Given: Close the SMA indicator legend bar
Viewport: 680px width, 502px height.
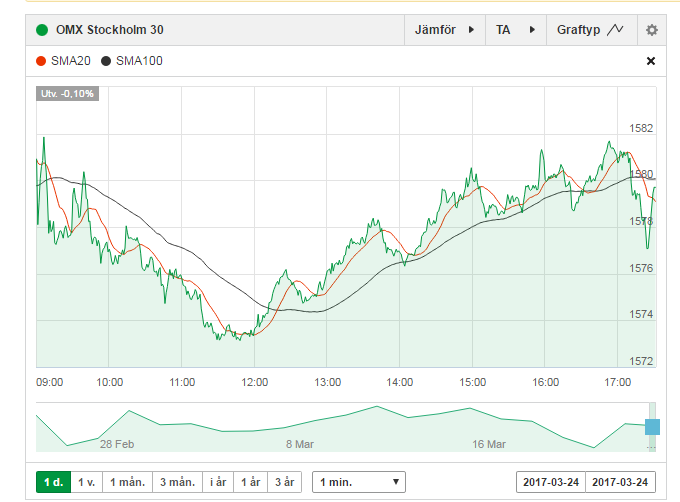Looking at the screenshot, I should (651, 61).
